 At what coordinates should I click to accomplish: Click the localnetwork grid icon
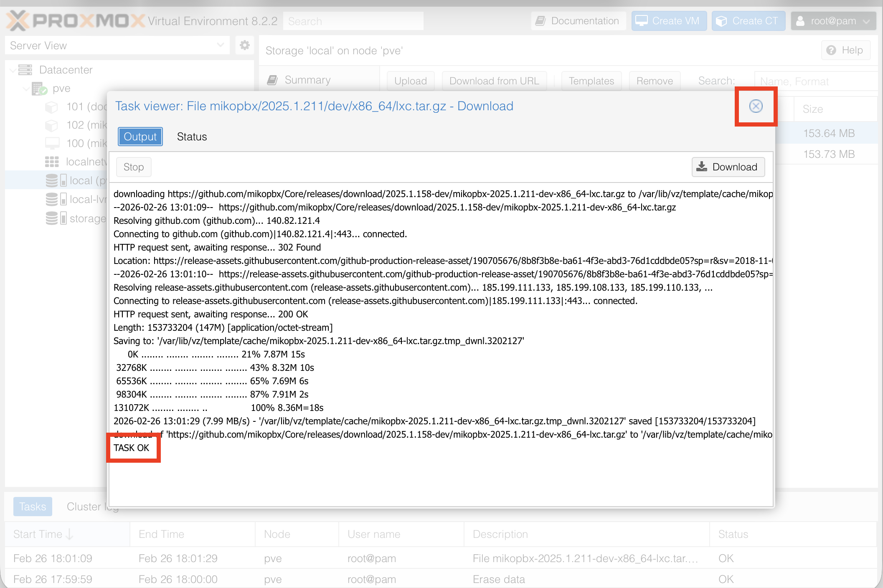click(52, 162)
